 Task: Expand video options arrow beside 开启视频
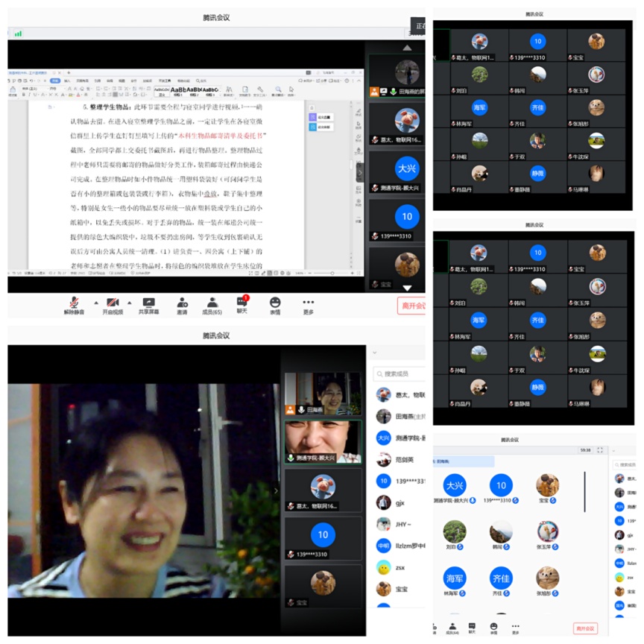(129, 302)
